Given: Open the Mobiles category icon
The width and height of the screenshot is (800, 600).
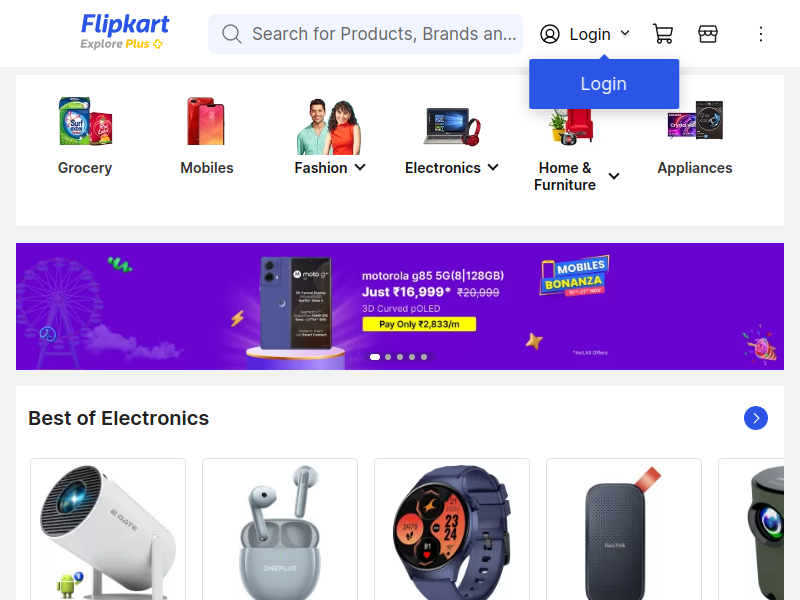Looking at the screenshot, I should (x=206, y=121).
